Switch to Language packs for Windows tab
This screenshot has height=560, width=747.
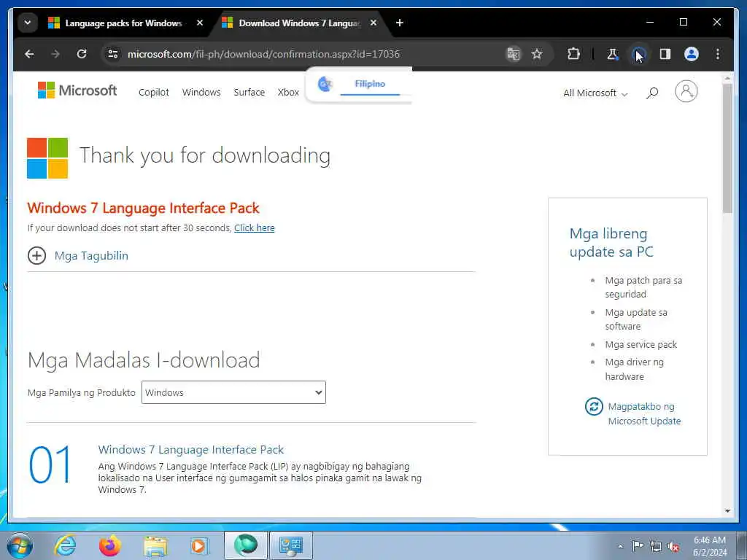(124, 23)
